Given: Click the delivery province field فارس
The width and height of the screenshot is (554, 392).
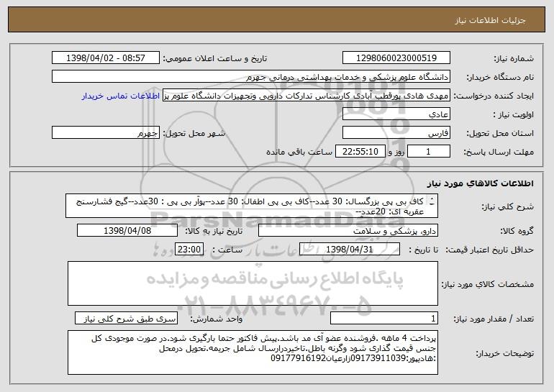Looking at the screenshot, I should tap(396, 133).
